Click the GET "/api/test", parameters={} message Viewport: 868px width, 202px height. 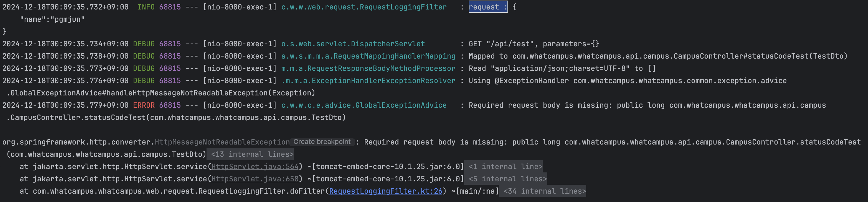click(534, 44)
